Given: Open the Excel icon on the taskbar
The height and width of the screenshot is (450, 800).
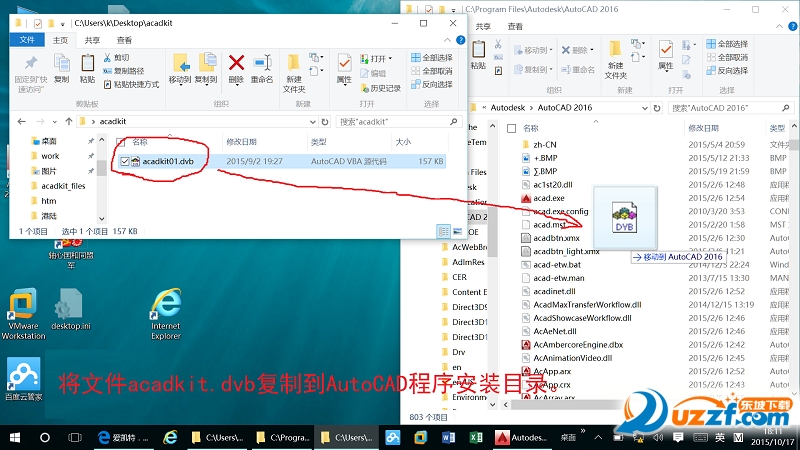Looking at the screenshot, I should (476, 438).
